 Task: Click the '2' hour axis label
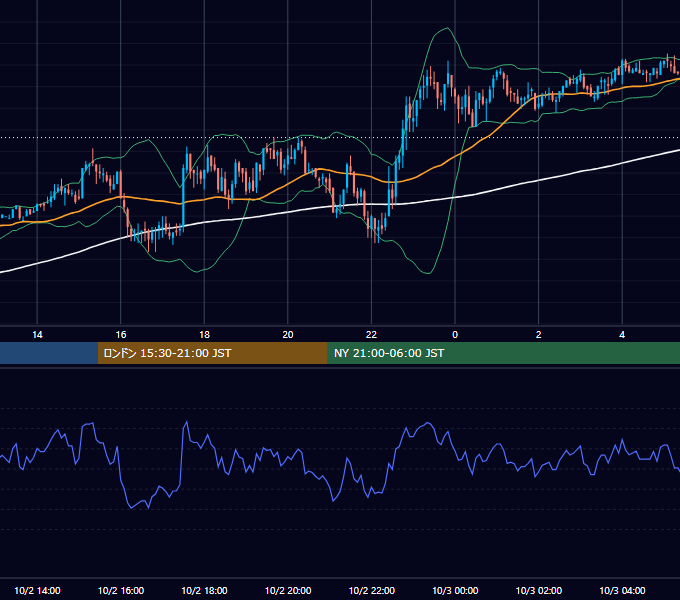[539, 335]
